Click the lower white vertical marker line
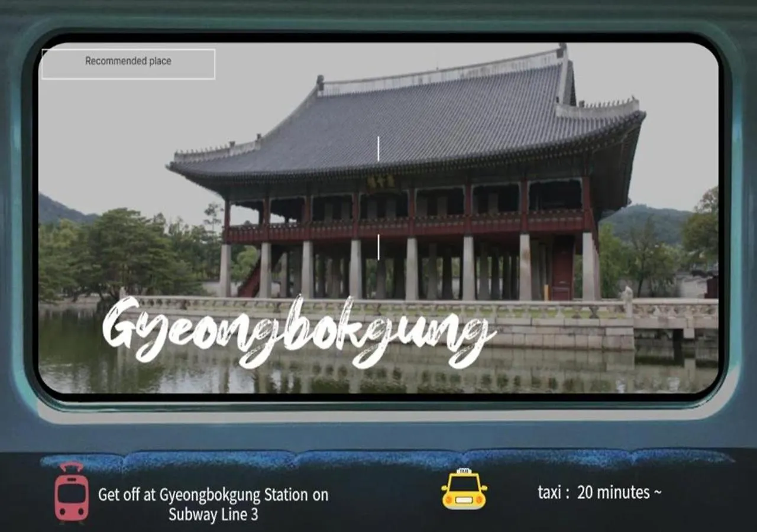Image resolution: width=757 pixels, height=532 pixels. point(378,246)
